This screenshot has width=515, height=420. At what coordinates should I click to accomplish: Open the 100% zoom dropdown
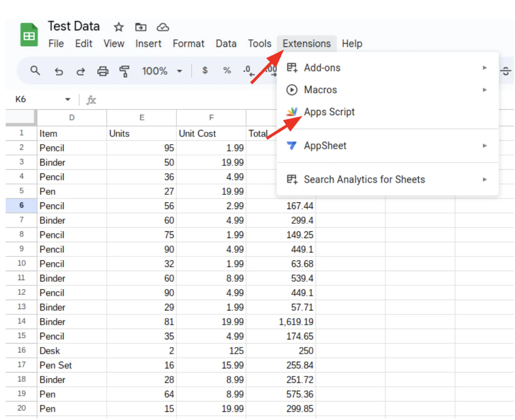162,71
